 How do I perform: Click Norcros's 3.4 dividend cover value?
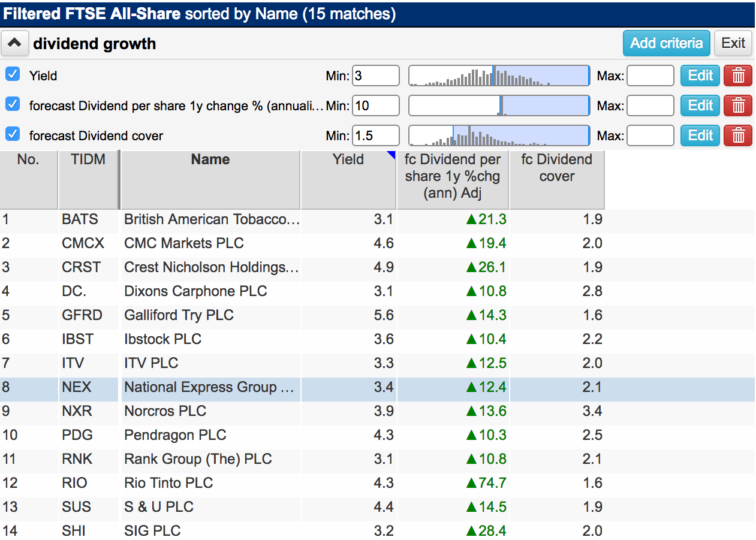click(x=592, y=411)
